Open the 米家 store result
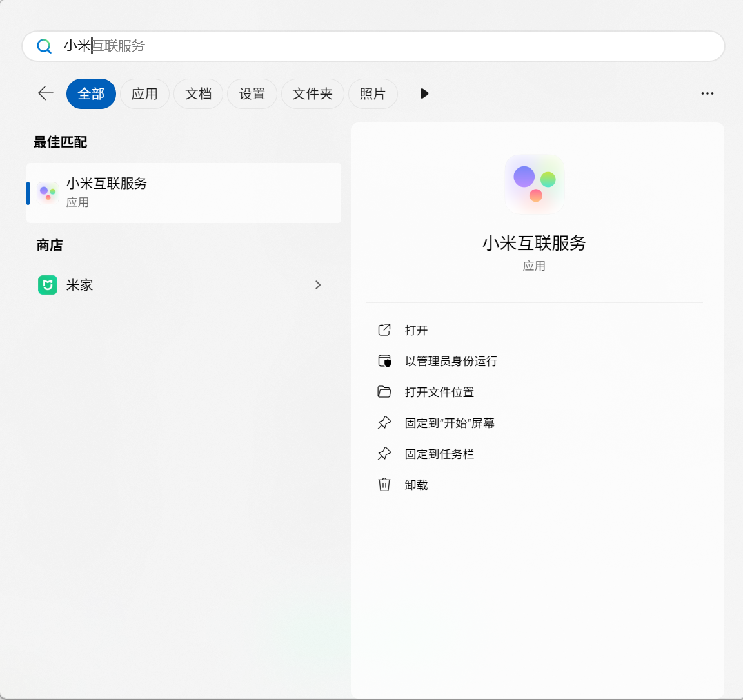The width and height of the screenshot is (743, 700). [x=184, y=285]
